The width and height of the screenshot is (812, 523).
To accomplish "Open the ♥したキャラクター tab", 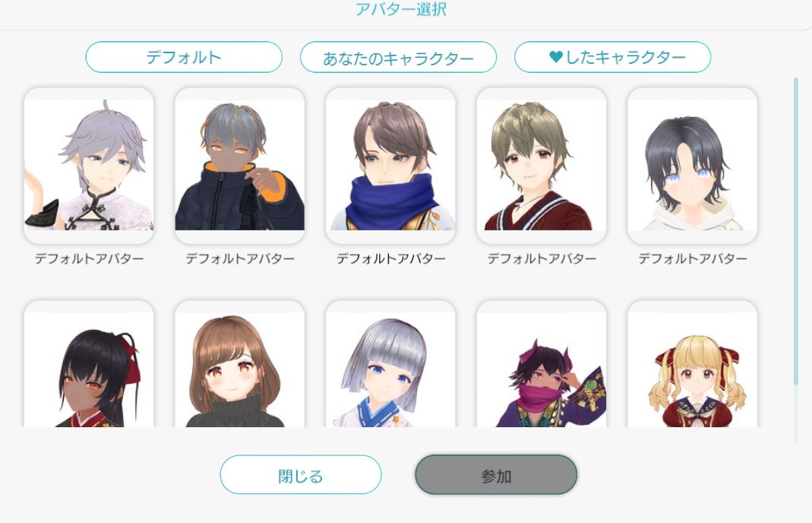I will 613,57.
